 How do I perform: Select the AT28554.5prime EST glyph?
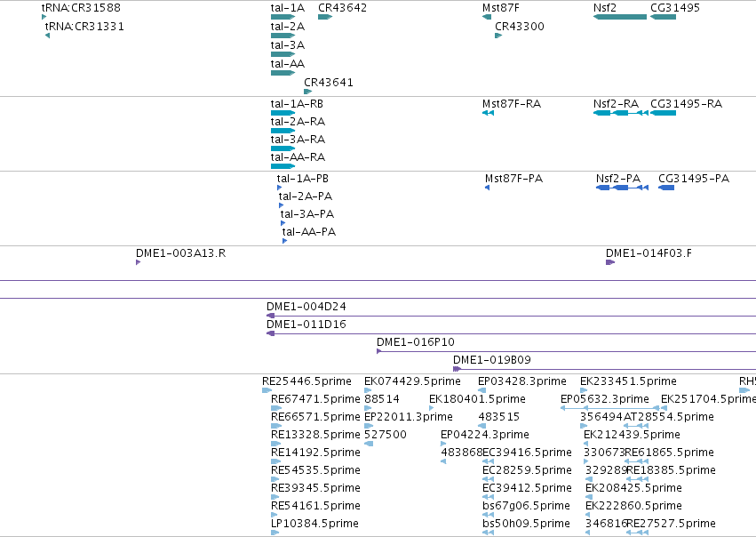click(636, 426)
